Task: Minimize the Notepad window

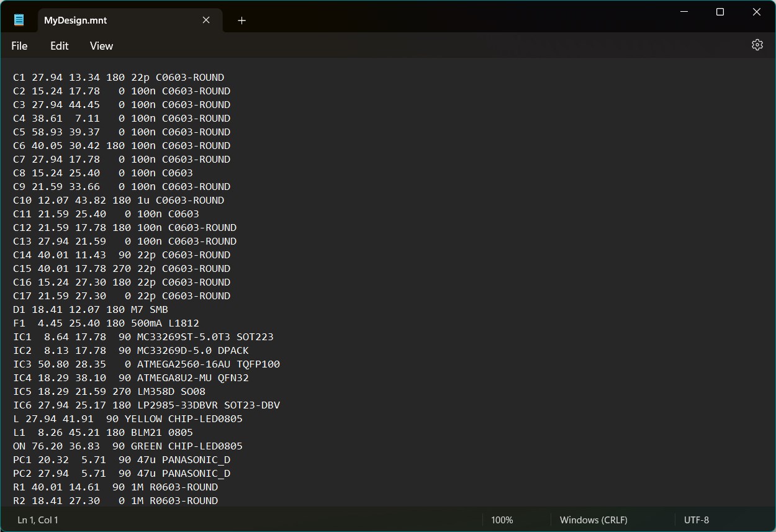Action: [684, 12]
